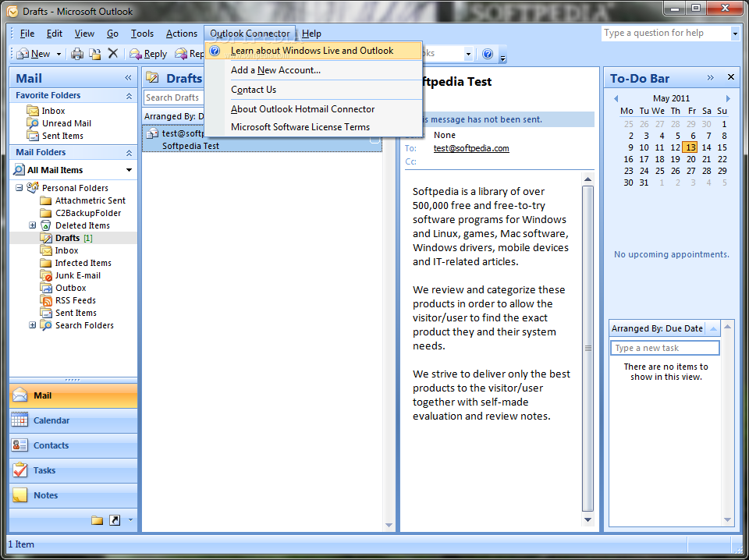749x560 pixels.
Task: Select the Infected Items folder
Action: [x=83, y=263]
